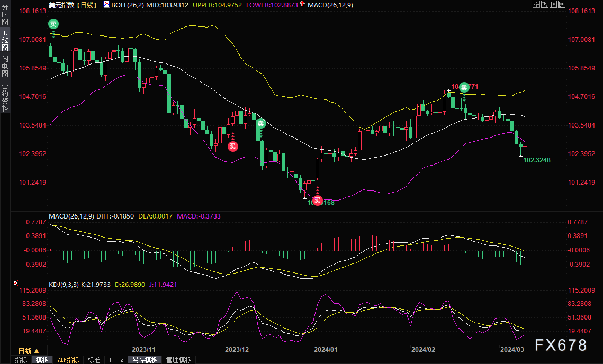Click the left axis KDJ value 19.4407

pyautogui.click(x=34, y=331)
